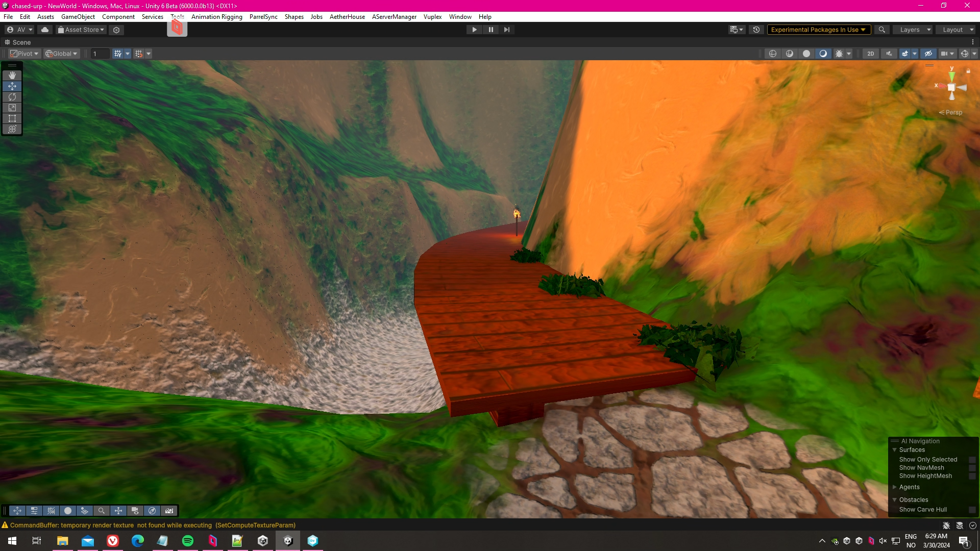Toggle the 2D view mode
980x551 pixels.
click(870, 54)
